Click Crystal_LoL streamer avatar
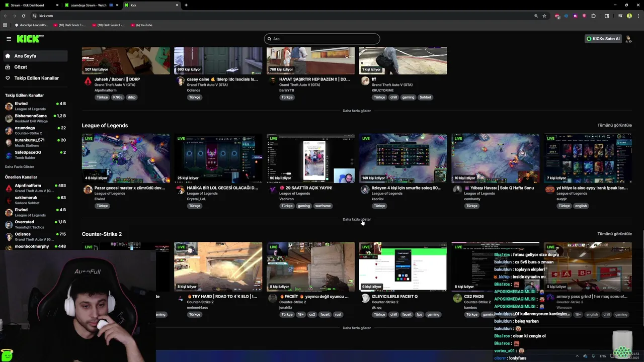 (180, 190)
